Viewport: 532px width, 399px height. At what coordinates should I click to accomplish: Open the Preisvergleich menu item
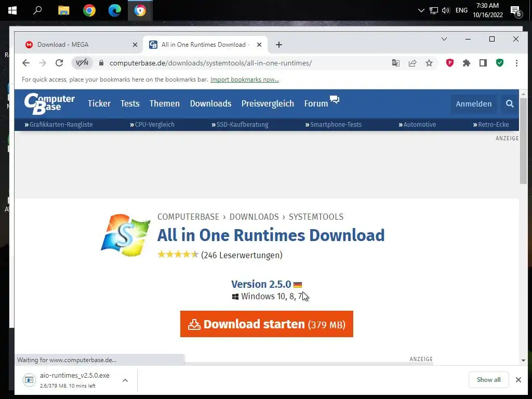pos(268,103)
